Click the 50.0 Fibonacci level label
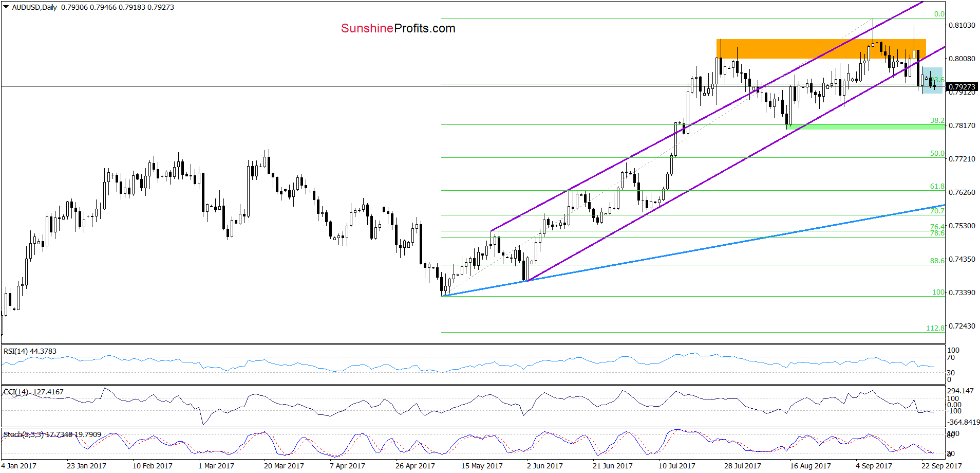The height and width of the screenshot is (473, 980). pos(937,153)
